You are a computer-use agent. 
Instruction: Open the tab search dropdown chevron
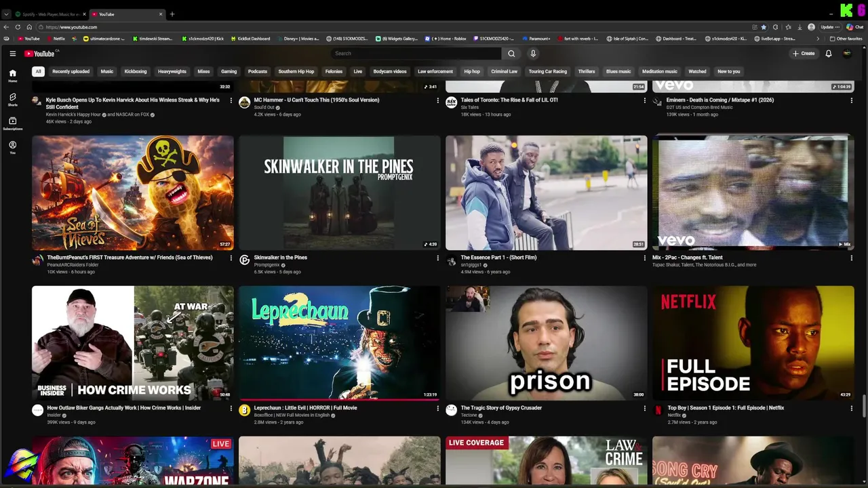click(x=6, y=14)
